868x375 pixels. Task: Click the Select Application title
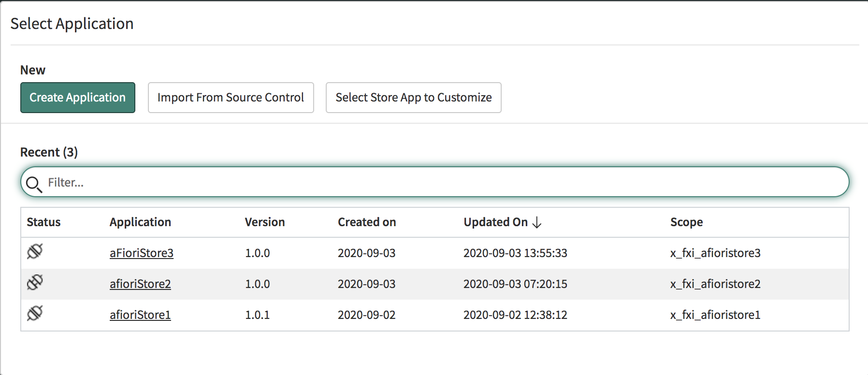click(x=72, y=24)
